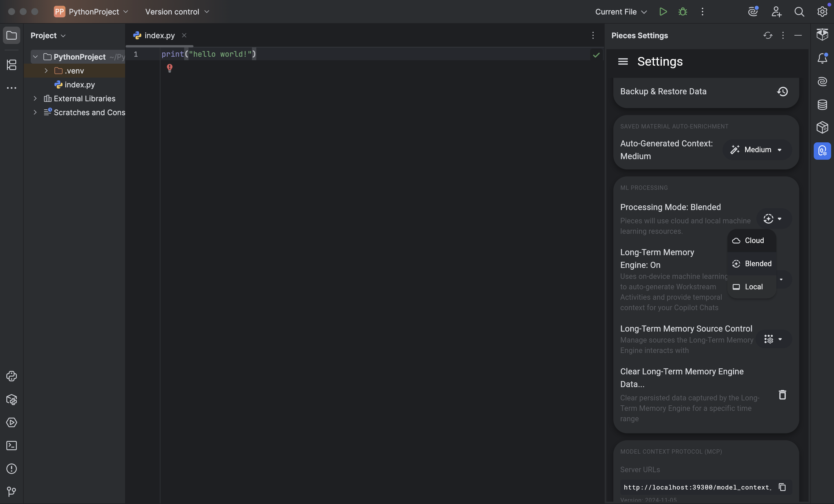Open the Structure tool window icon
This screenshot has height=504, width=834.
tap(12, 65)
